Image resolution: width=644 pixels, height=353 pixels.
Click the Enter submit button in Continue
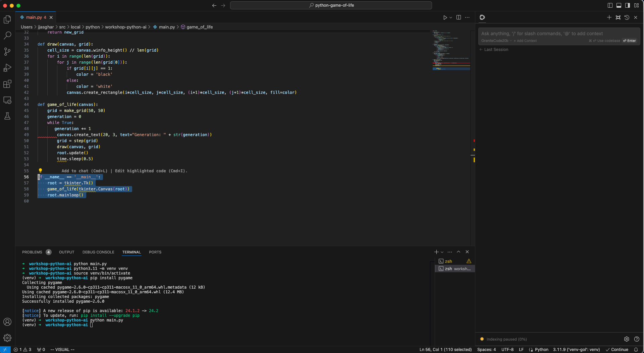(630, 41)
